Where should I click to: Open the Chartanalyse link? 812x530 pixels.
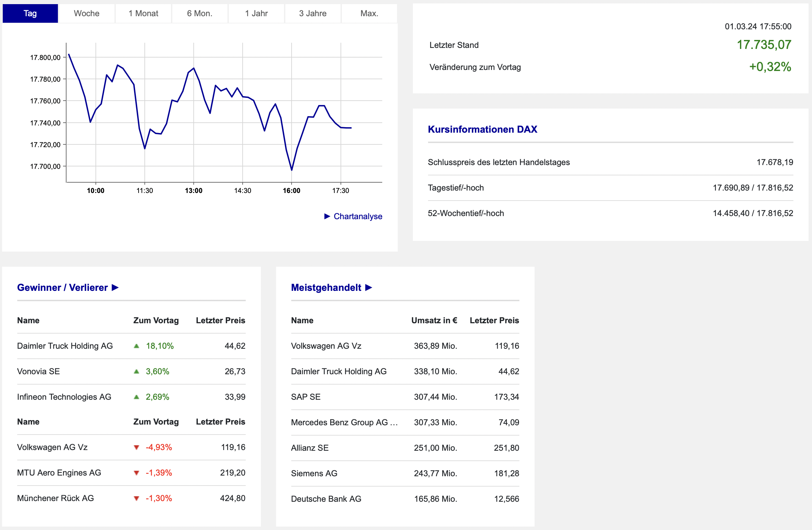tap(358, 216)
